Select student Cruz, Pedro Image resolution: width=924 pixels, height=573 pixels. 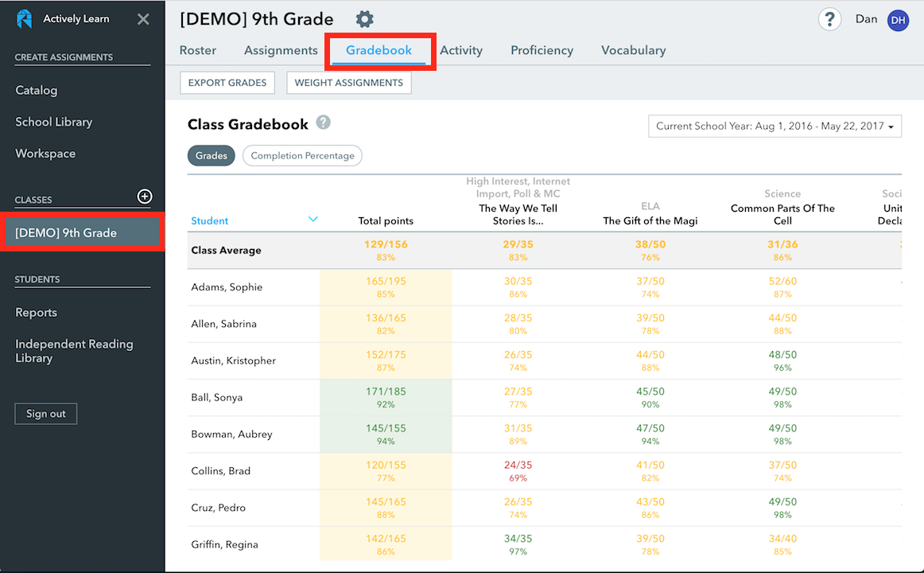[x=218, y=508]
